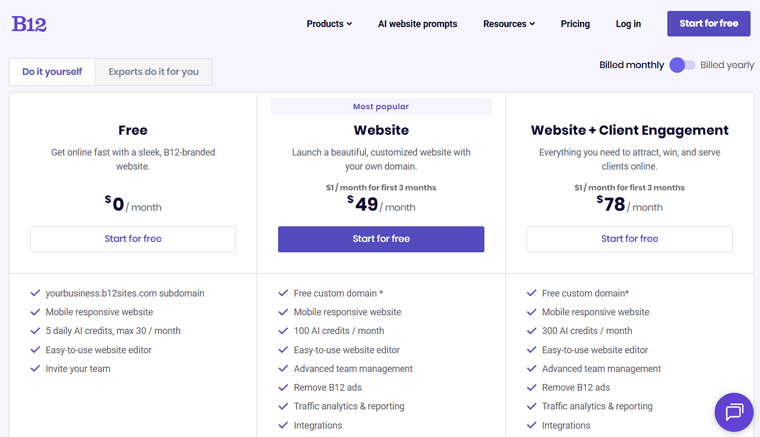
Task: Expand the Products dropdown menu
Action: pyautogui.click(x=329, y=24)
